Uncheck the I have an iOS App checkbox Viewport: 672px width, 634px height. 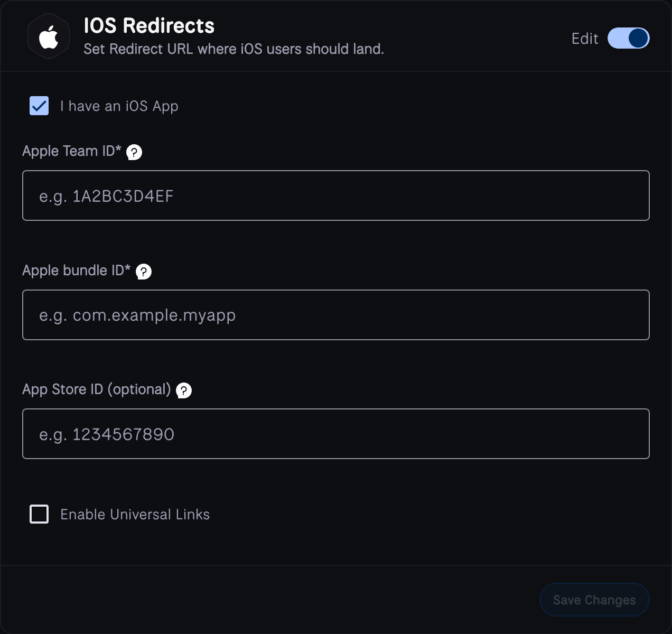39,106
